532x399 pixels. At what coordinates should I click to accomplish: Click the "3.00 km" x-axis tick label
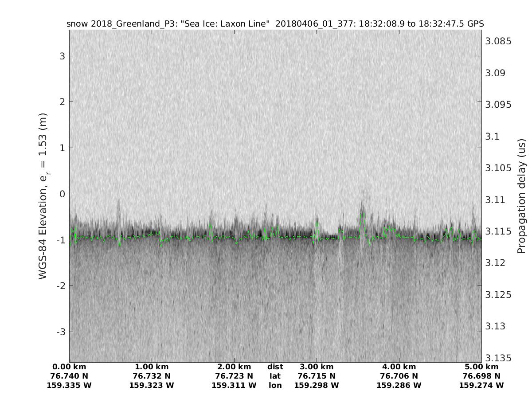[317, 367]
